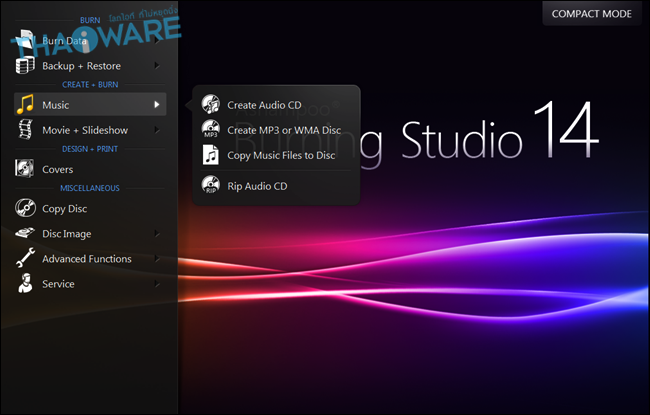Image resolution: width=650 pixels, height=415 pixels.
Task: Open Disc Image label
Action: [x=67, y=234]
